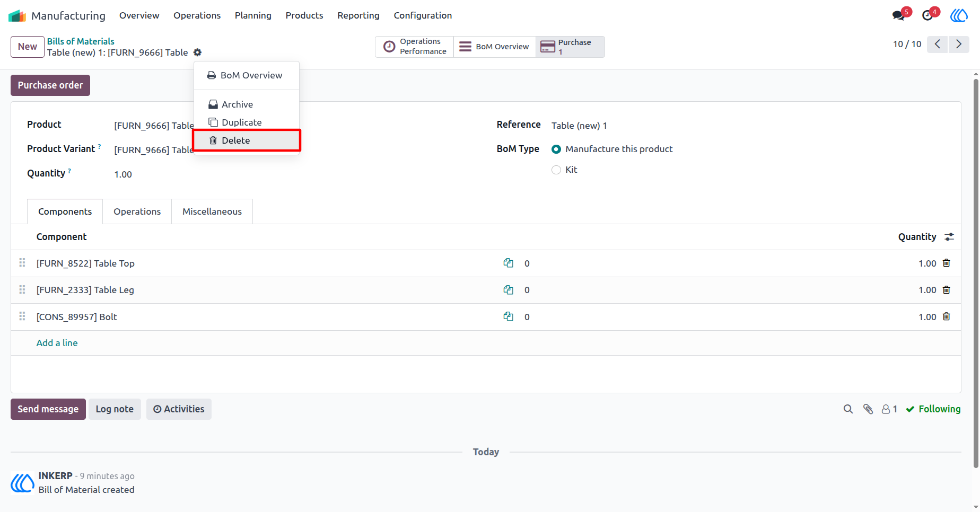Delete the Bolt component row
The width and height of the screenshot is (980, 512).
point(947,316)
